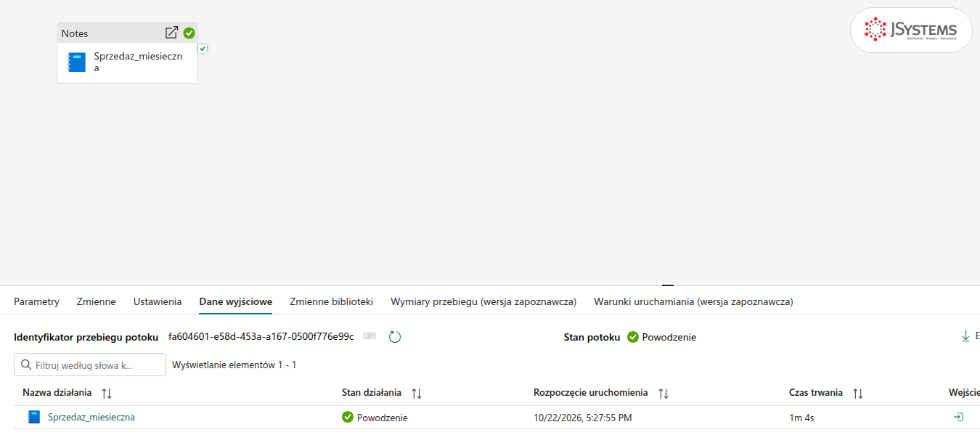The image size is (980, 443).
Task: Sort by Rozpoczęcie uruchomienia column
Action: pyautogui.click(x=663, y=393)
